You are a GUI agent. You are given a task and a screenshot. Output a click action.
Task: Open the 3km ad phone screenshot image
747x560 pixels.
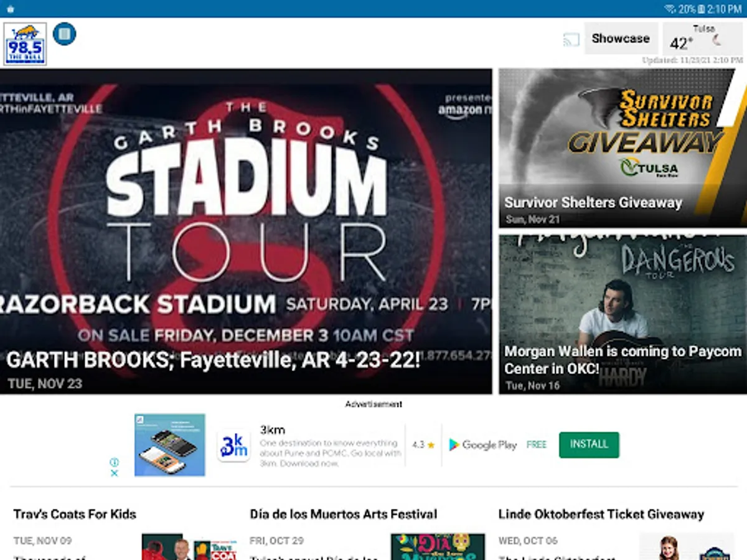click(x=170, y=445)
